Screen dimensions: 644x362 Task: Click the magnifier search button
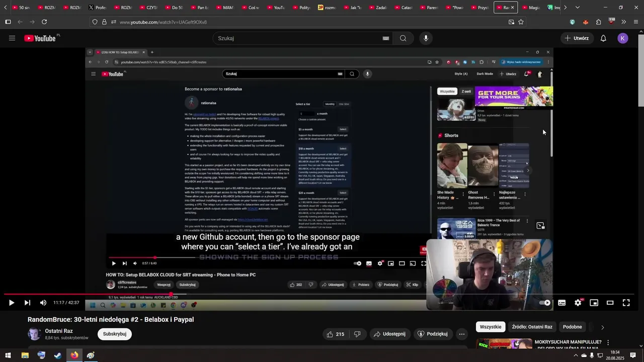click(403, 38)
